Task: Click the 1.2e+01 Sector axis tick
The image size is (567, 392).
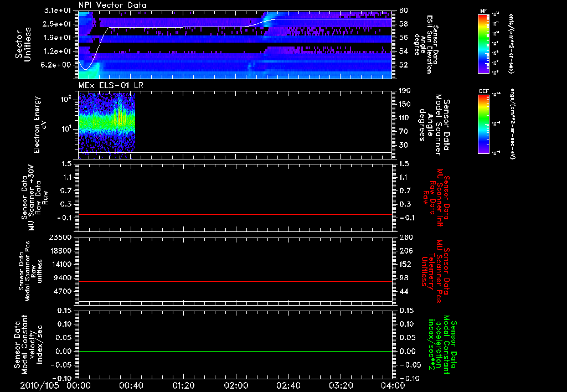Action: (57, 51)
